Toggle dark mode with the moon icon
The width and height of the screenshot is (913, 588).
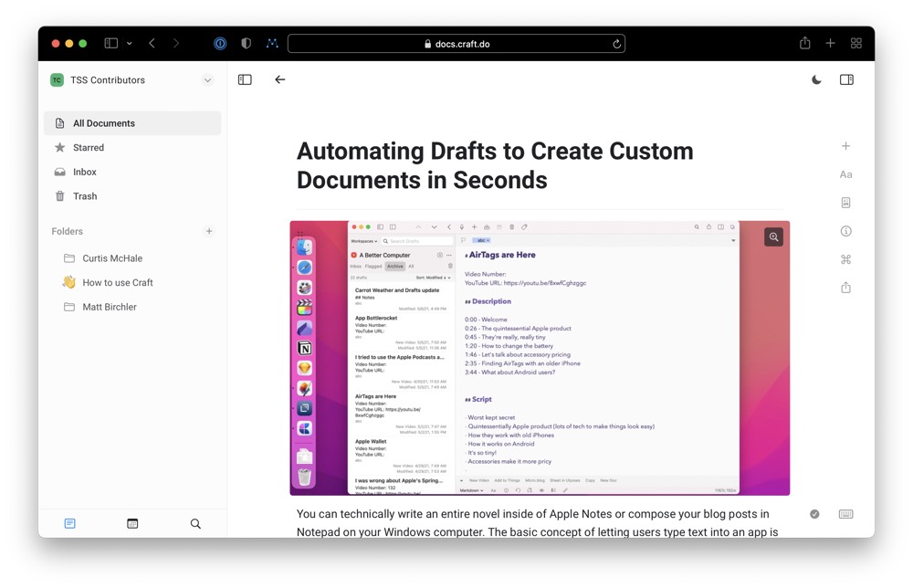click(817, 79)
